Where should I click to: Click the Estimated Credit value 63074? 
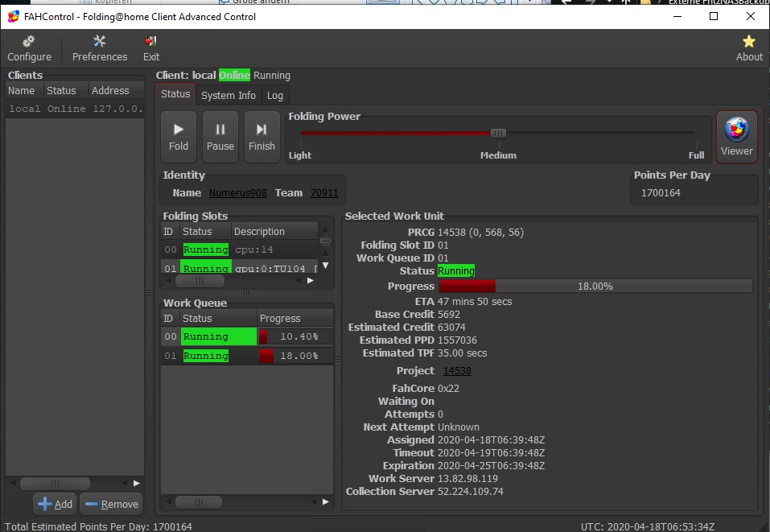point(451,327)
